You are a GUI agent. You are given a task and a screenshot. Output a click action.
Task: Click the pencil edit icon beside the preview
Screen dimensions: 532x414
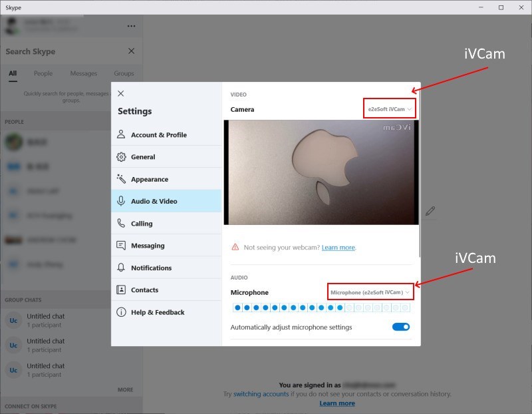430,210
